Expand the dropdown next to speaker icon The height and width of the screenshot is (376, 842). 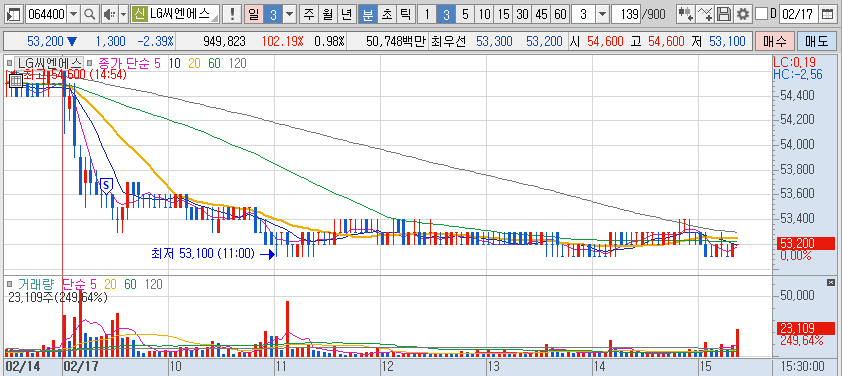pyautogui.click(x=124, y=14)
